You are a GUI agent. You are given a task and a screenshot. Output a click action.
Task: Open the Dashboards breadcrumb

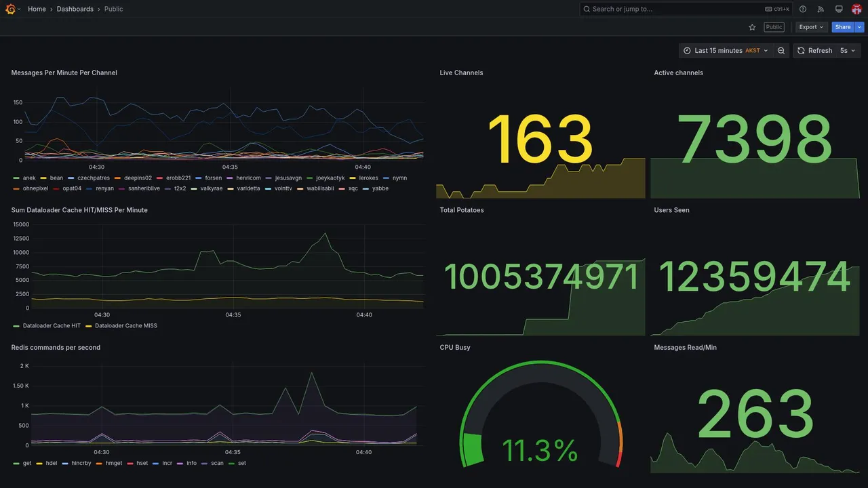point(75,9)
